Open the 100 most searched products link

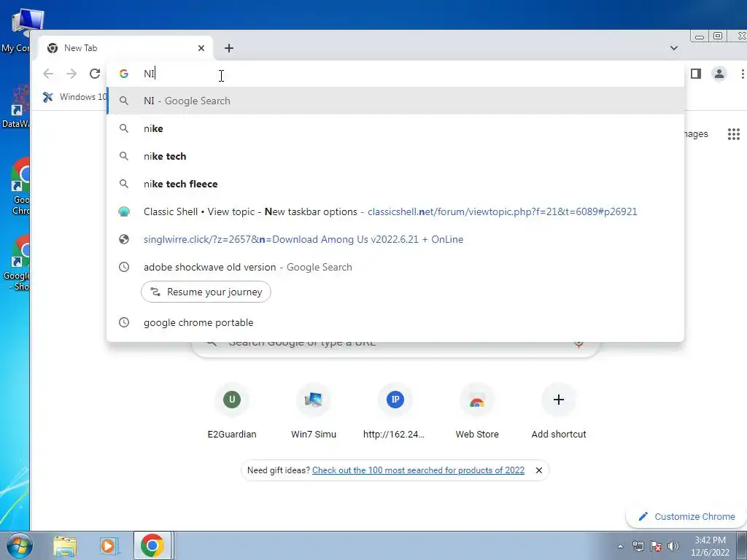[418, 470]
